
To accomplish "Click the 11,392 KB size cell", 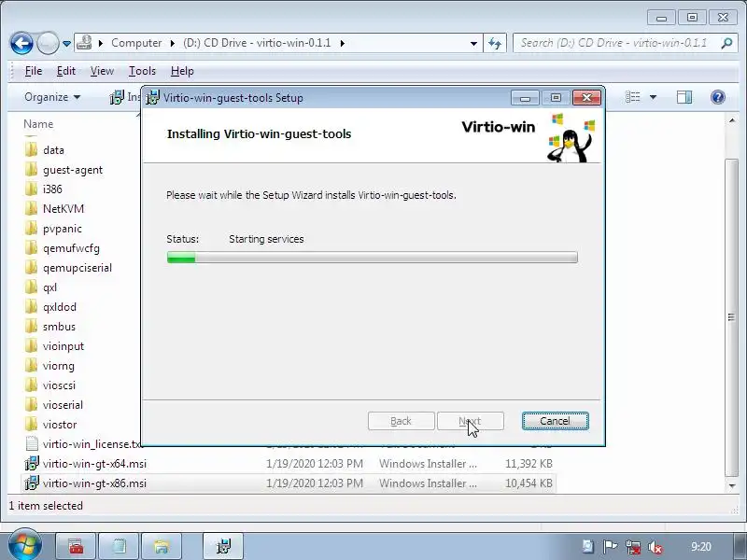I will click(x=529, y=463).
